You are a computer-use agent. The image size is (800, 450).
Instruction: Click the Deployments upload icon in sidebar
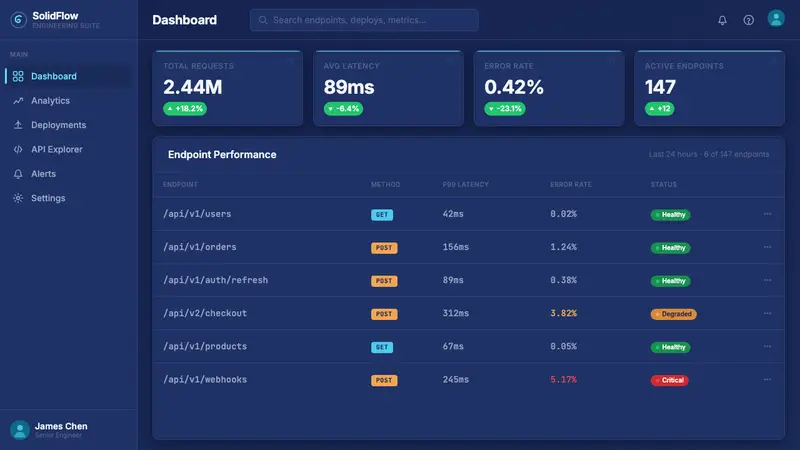(x=18, y=125)
